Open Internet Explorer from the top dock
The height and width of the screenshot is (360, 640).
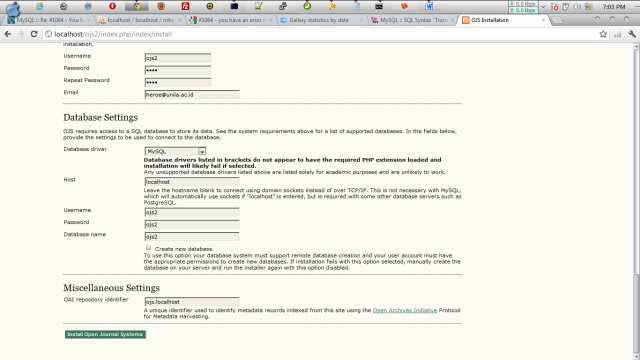(39, 6)
